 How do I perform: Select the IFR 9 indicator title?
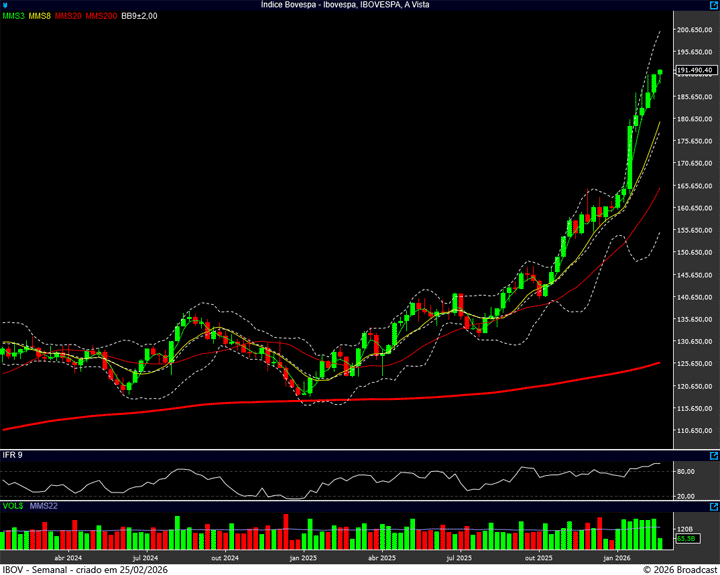pyautogui.click(x=13, y=455)
